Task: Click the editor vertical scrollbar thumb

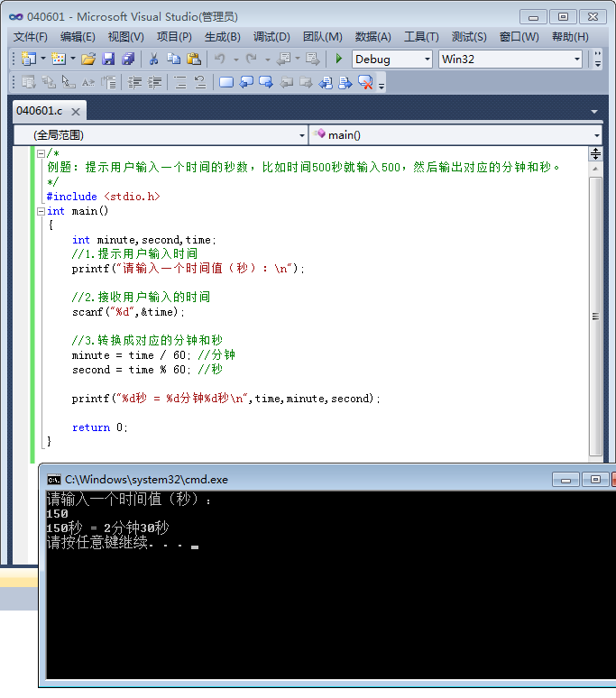Action: (x=595, y=316)
